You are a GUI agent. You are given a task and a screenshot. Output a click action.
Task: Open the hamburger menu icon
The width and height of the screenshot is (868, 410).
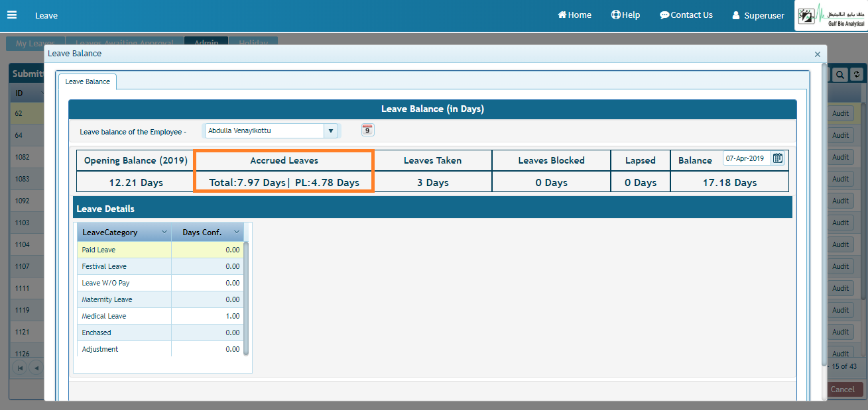point(12,15)
